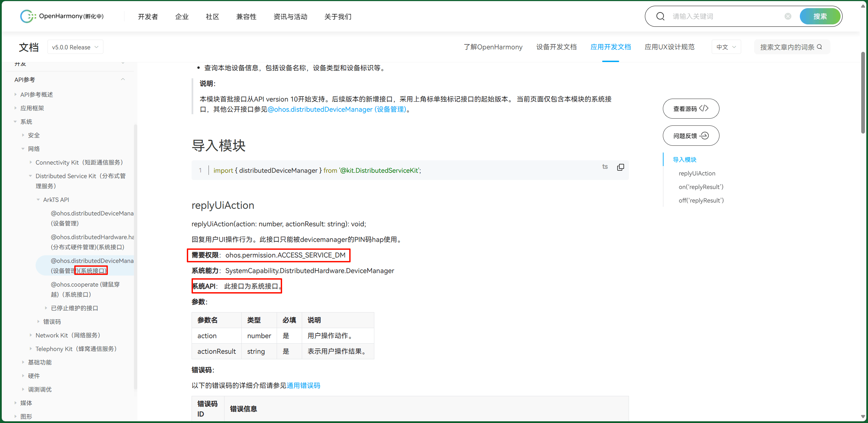Copy the import code snippet
Screen dimensions: 868x423
tap(620, 167)
